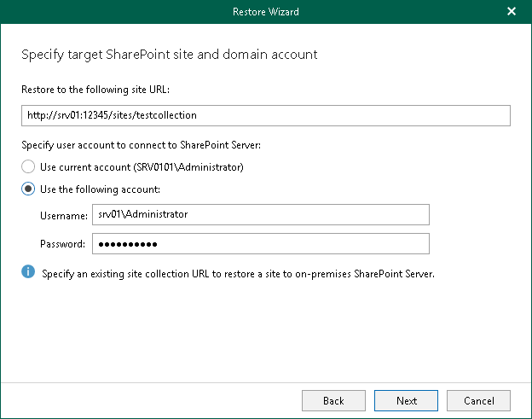Screen dimensions: 532x419
Task: Cancel the restore wizard
Action: (478, 400)
